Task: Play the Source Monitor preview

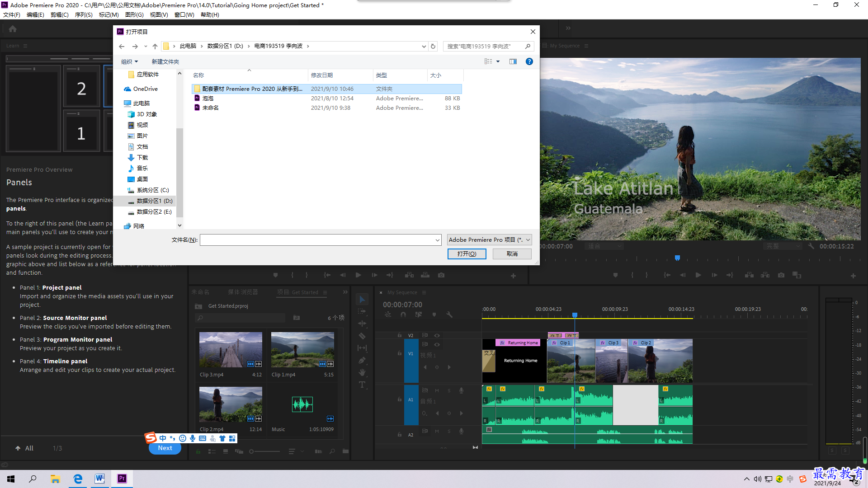Action: pos(358,275)
